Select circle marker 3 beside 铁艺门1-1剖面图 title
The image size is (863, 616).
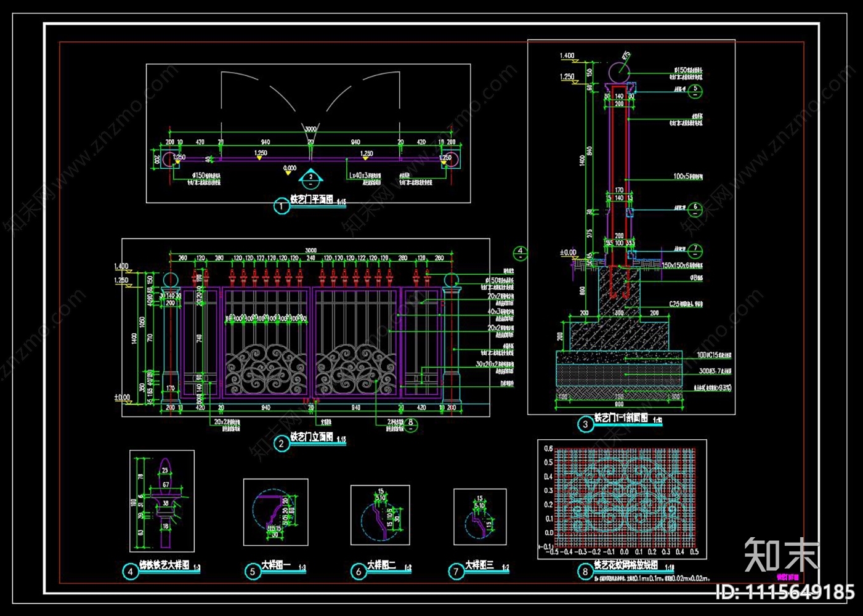click(x=585, y=424)
